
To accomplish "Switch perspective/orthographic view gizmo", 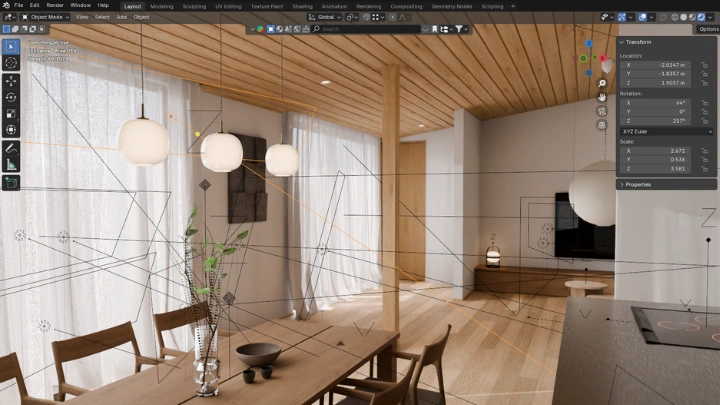I will click(602, 125).
